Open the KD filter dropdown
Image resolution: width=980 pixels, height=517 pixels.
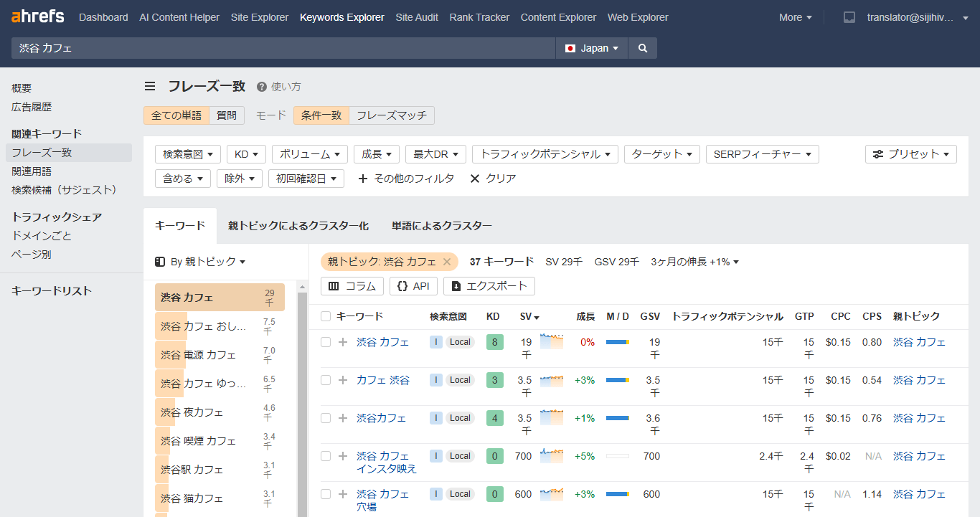[x=246, y=153]
